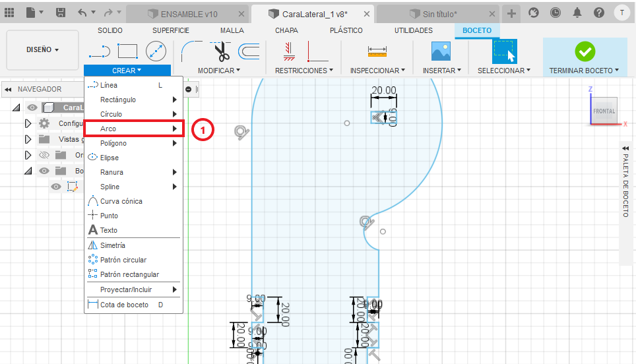Finish the sketch with the green check
The width and height of the screenshot is (636, 364).
[x=585, y=51]
